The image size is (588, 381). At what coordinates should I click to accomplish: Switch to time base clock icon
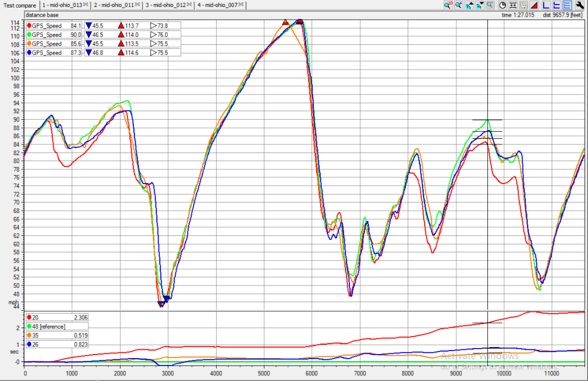coord(503,5)
